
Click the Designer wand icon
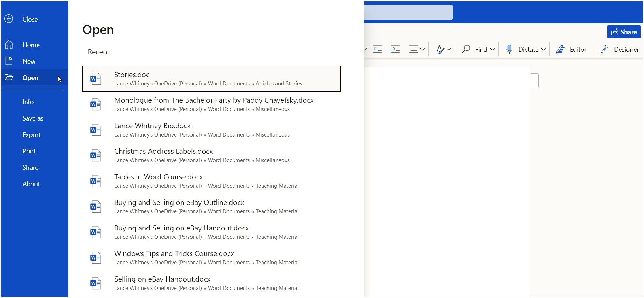pos(605,49)
